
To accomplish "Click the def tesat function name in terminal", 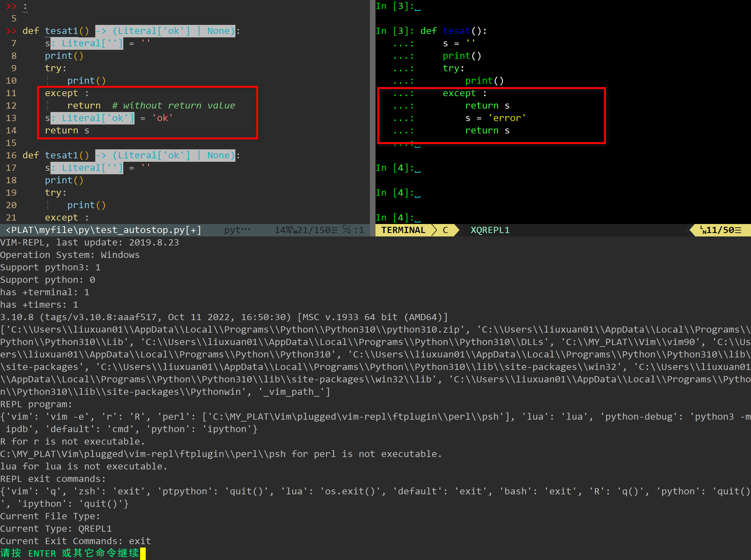I will click(456, 31).
